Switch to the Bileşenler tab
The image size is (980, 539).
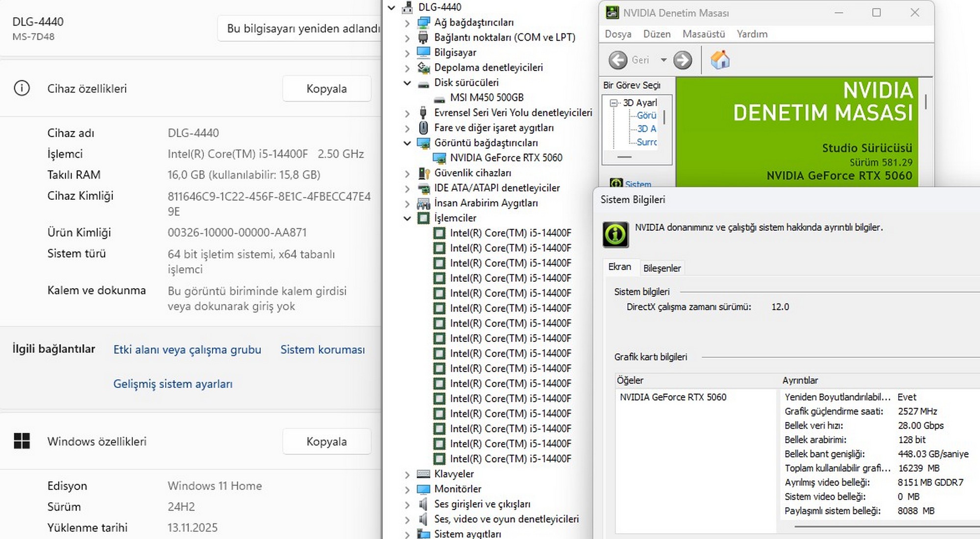661,268
